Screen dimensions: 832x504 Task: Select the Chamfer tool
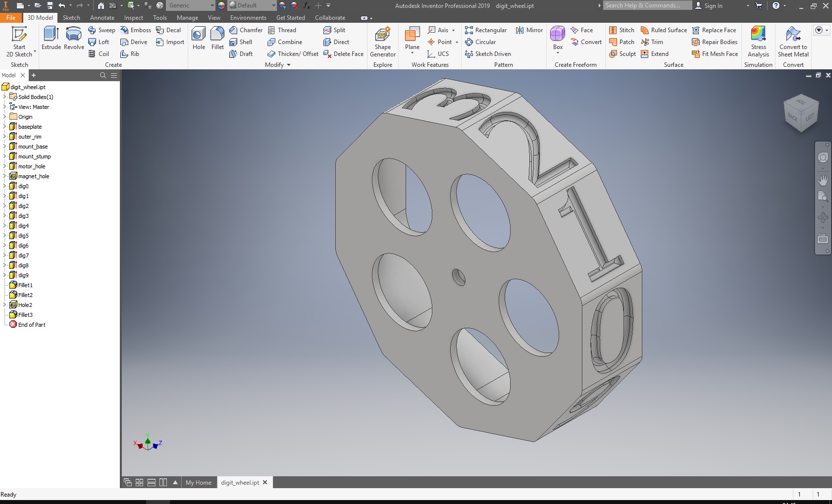pos(246,30)
